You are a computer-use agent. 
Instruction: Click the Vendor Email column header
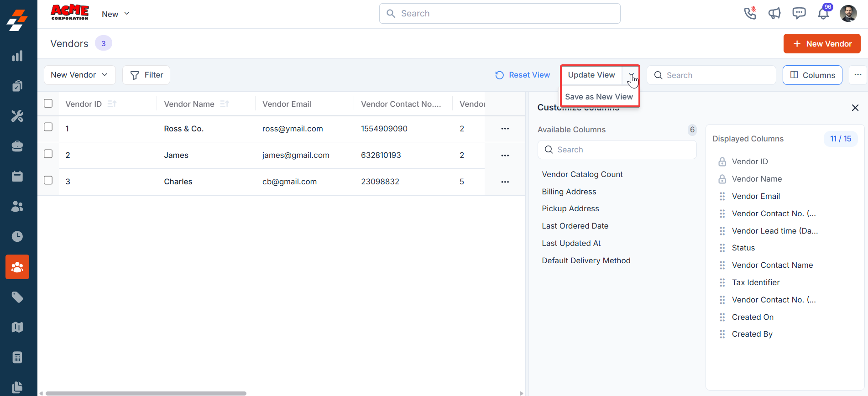(x=287, y=104)
